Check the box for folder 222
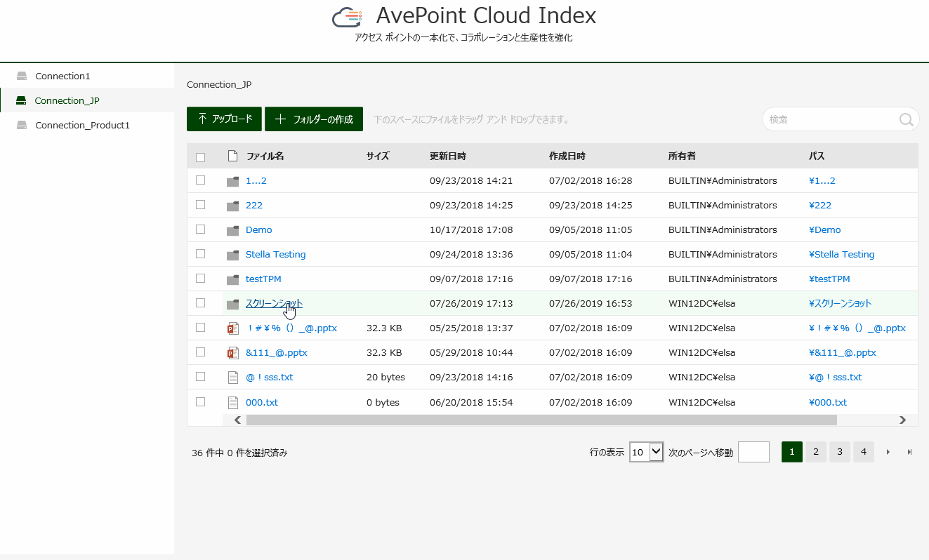This screenshot has height=560, width=929. tap(200, 204)
